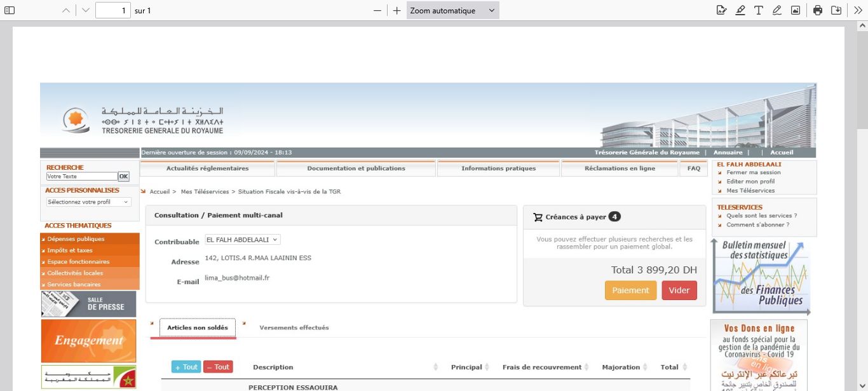This screenshot has height=391, width=868.
Task: Open Bulletin mensuel des statistiques banner
Action: tap(761, 277)
